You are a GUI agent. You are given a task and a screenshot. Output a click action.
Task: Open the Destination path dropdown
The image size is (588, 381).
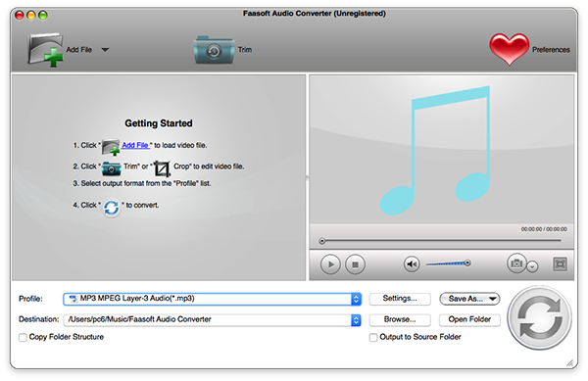click(213, 320)
